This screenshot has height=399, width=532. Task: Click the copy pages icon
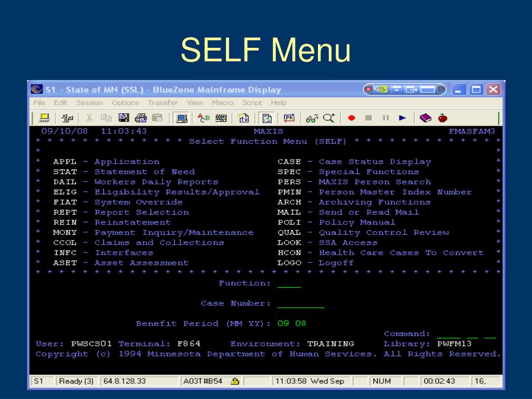(107, 118)
